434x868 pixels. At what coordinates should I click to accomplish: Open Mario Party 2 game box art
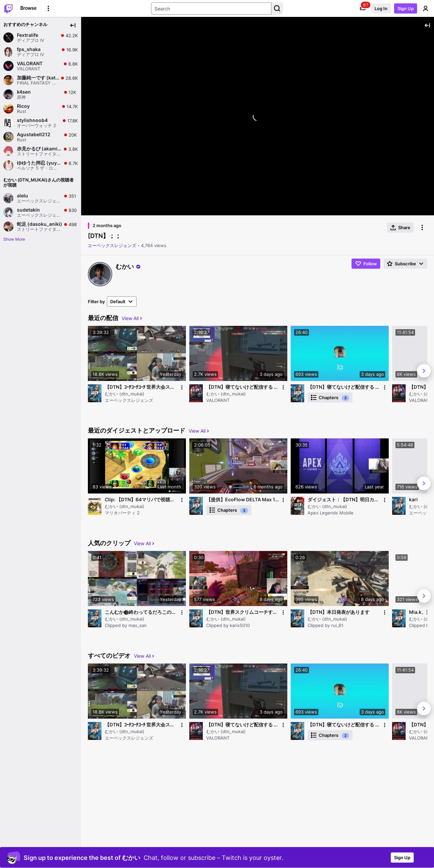pyautogui.click(x=95, y=506)
